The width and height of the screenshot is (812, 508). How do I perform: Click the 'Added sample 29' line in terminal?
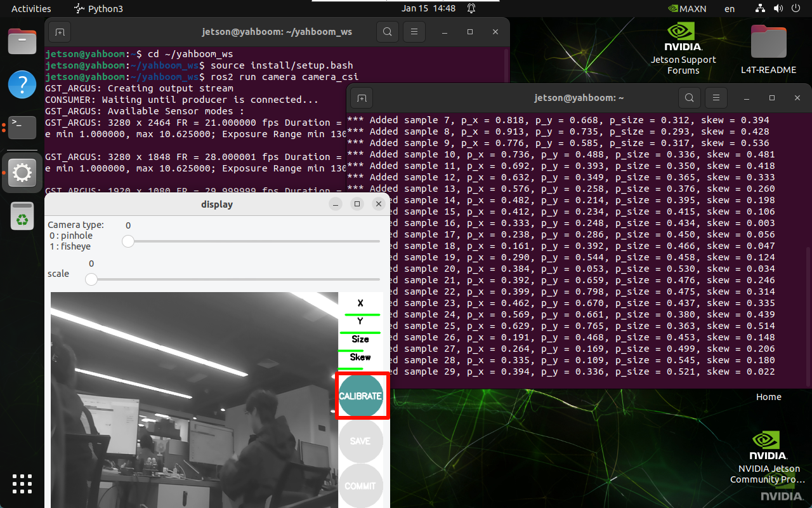point(561,372)
